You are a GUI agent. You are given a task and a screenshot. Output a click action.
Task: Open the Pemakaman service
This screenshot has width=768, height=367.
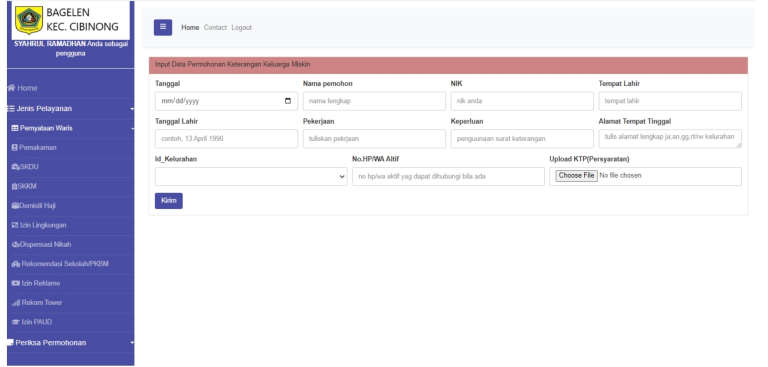(x=71, y=147)
